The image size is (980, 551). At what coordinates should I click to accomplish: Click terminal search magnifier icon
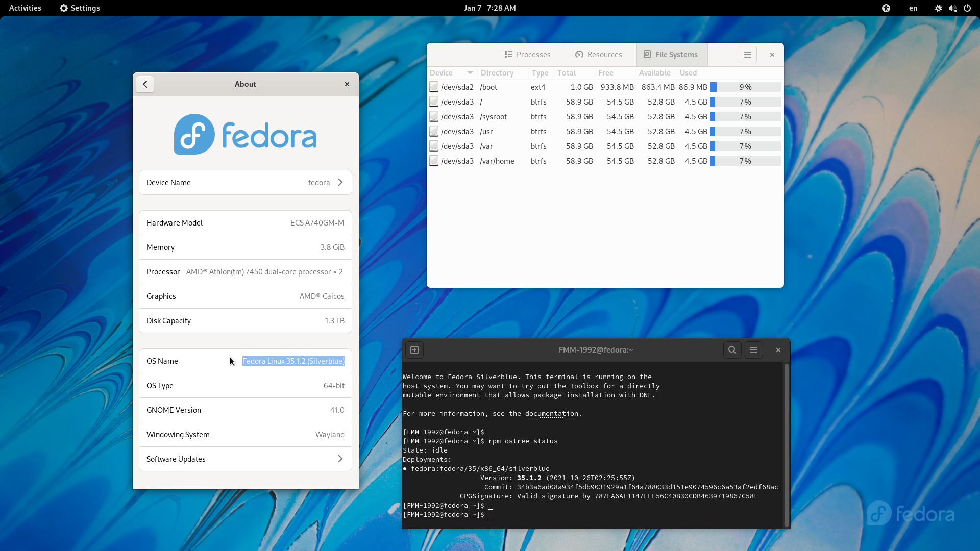tap(732, 350)
